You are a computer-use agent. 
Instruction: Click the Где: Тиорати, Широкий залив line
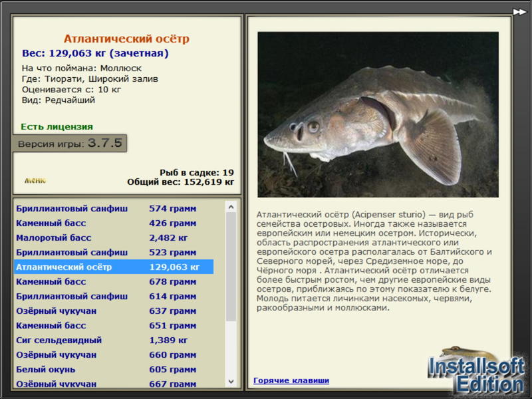pos(90,79)
